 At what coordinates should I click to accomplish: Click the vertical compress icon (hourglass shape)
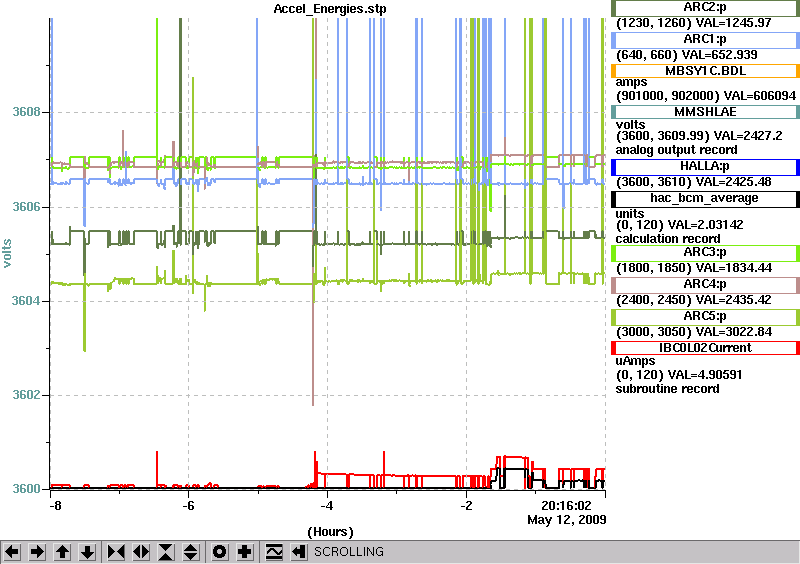point(166,552)
